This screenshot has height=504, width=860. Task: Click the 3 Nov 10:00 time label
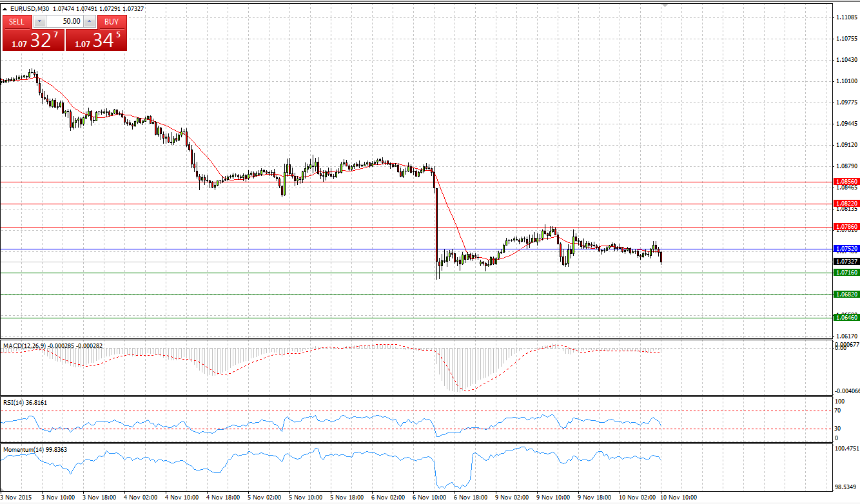(x=59, y=498)
